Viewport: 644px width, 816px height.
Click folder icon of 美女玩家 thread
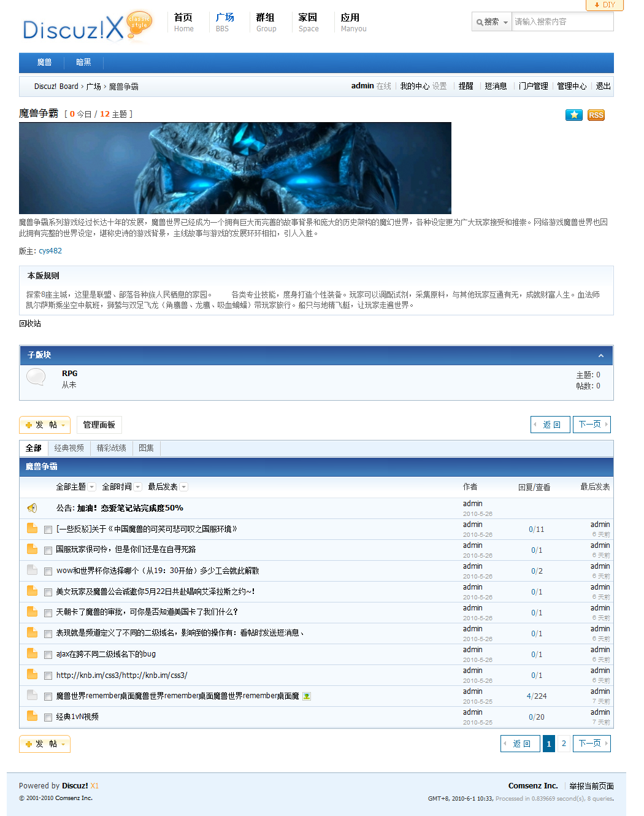(x=33, y=591)
